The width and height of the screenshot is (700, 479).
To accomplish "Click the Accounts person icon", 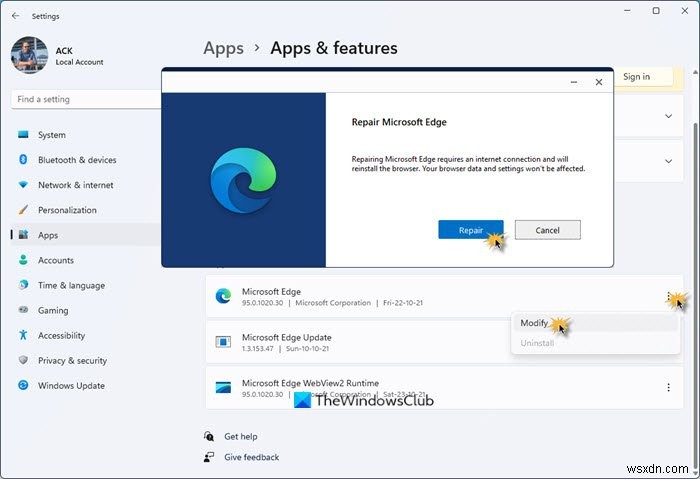I will click(23, 259).
